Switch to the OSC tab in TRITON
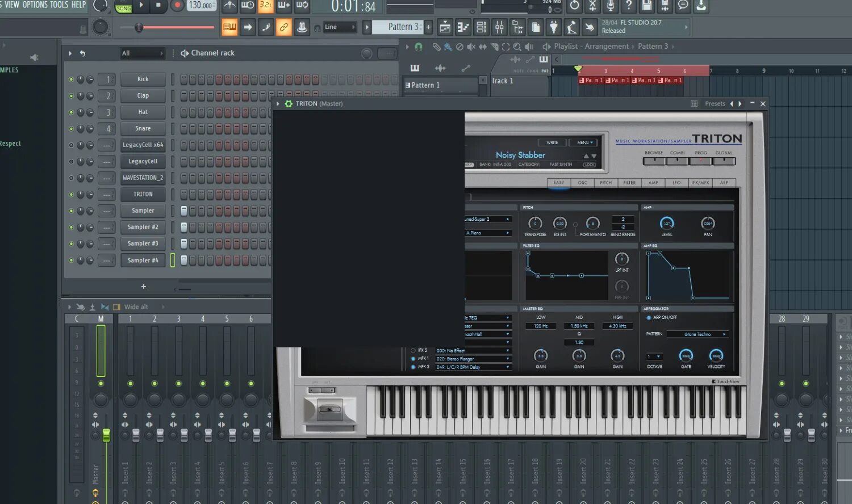This screenshot has width=852, height=504. 582,183
